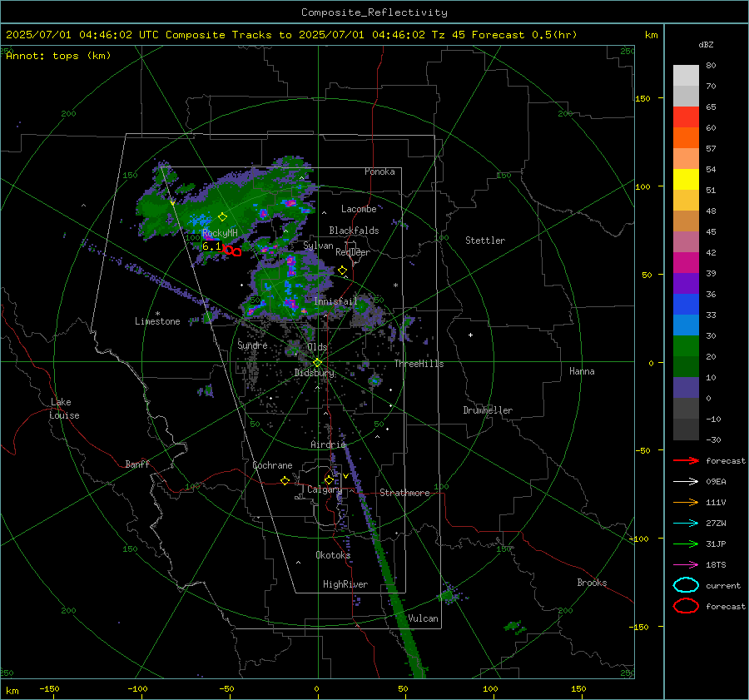
Task: Click the Strathmore city label
Action: coord(404,493)
